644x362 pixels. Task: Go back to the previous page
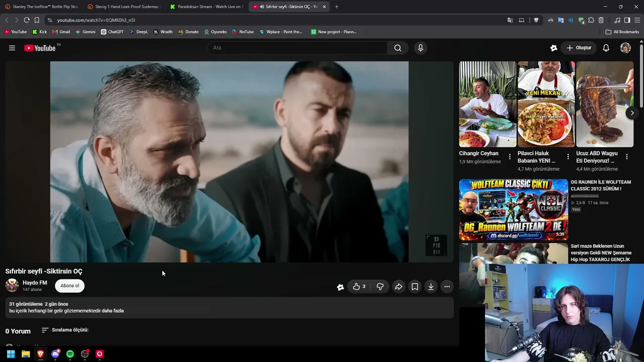7,20
